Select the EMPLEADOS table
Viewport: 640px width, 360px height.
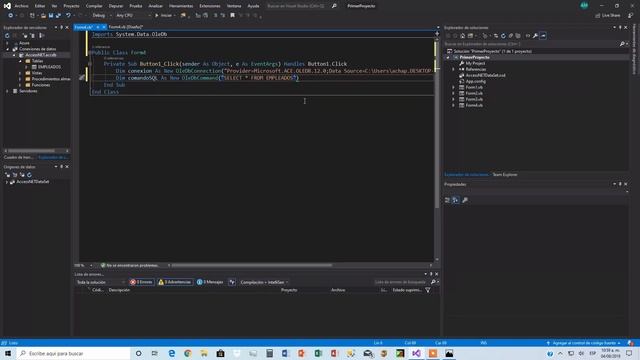[49, 67]
